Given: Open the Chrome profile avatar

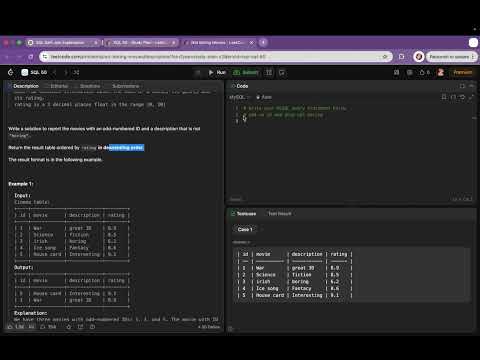Looking at the screenshot, I should coord(419,57).
